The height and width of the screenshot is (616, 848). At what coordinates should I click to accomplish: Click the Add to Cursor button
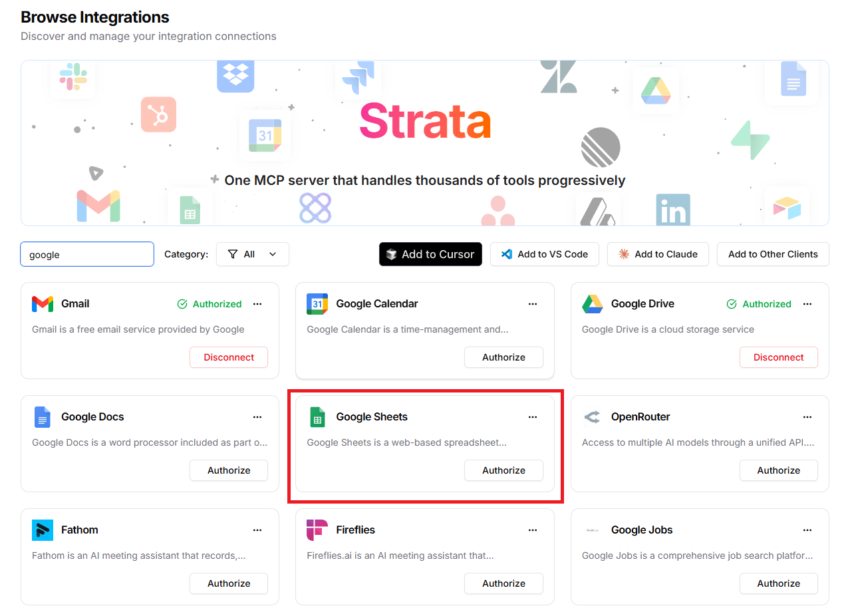click(430, 254)
